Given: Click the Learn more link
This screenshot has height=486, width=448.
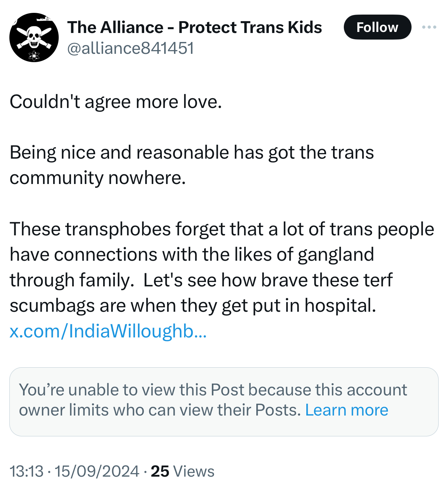Looking at the screenshot, I should point(347,410).
